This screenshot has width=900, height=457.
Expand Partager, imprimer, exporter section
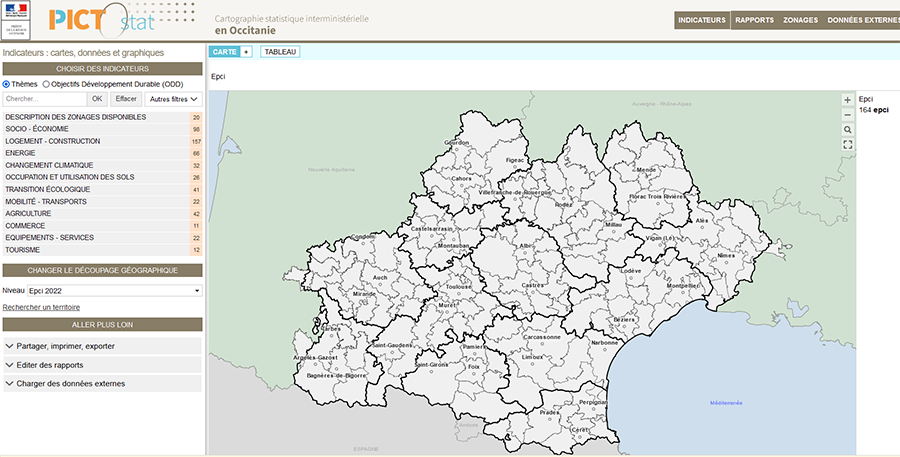click(x=103, y=346)
